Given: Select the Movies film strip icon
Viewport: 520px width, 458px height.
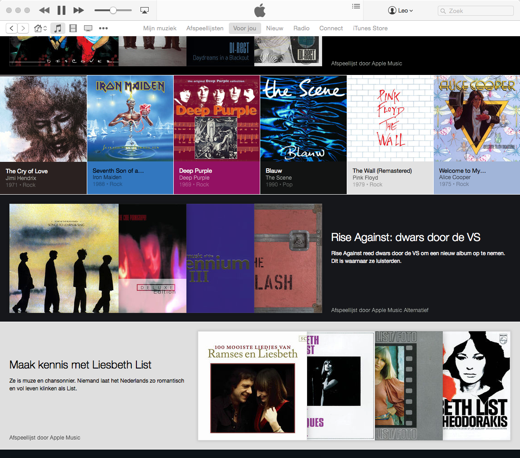Looking at the screenshot, I should point(73,28).
